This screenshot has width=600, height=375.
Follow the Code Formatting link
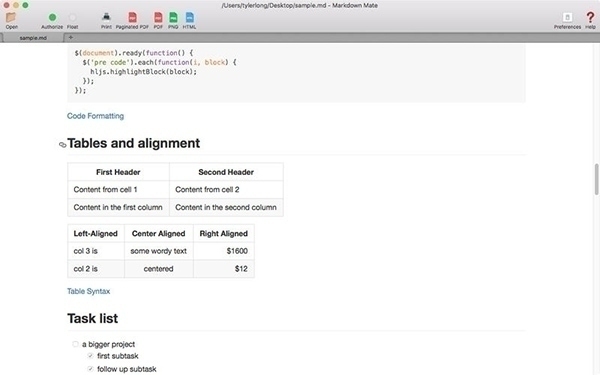pyautogui.click(x=95, y=116)
